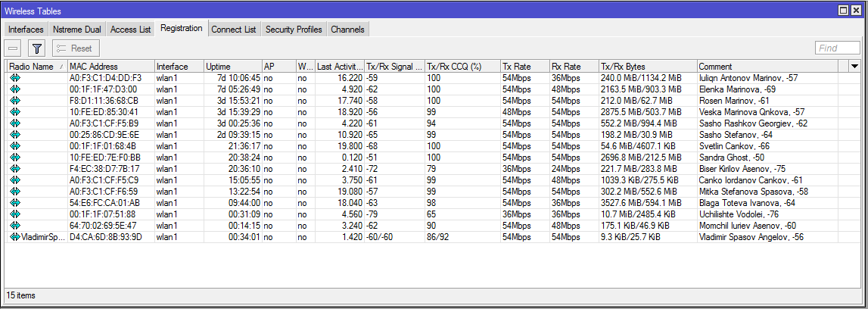Screen dimensions: 868x309
Task: Click comment Mitka Stefanova Spasova, -58
Action: [x=754, y=192]
